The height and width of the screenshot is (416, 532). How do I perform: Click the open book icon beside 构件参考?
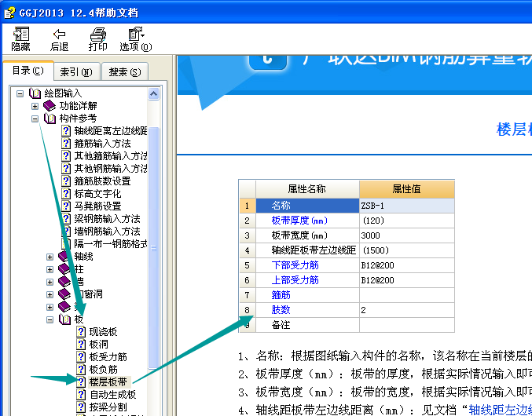tap(50, 119)
